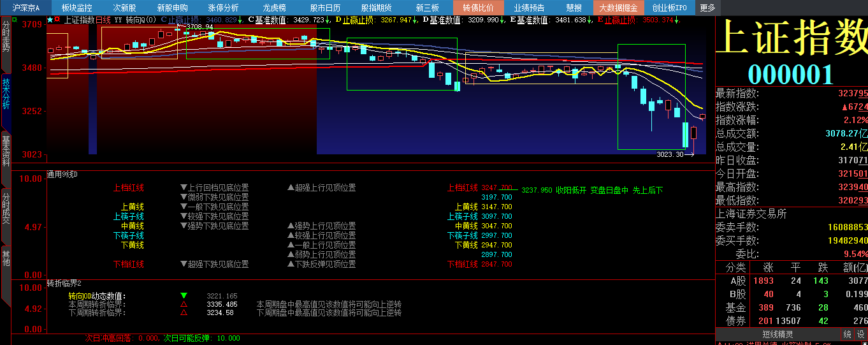Viewport: 868px width, 345px height.
Task: Click the 统 button beside 短线精灵
Action: click(x=847, y=334)
